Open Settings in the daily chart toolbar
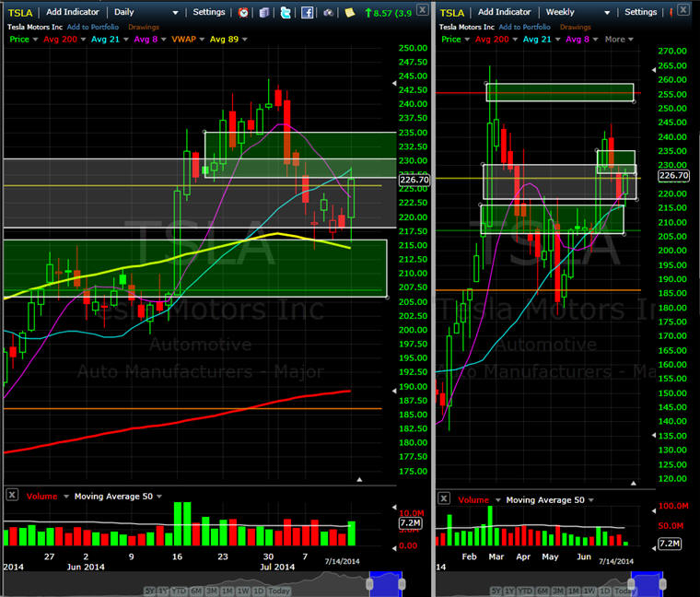Viewport: 700px width, 597px height. coord(209,12)
